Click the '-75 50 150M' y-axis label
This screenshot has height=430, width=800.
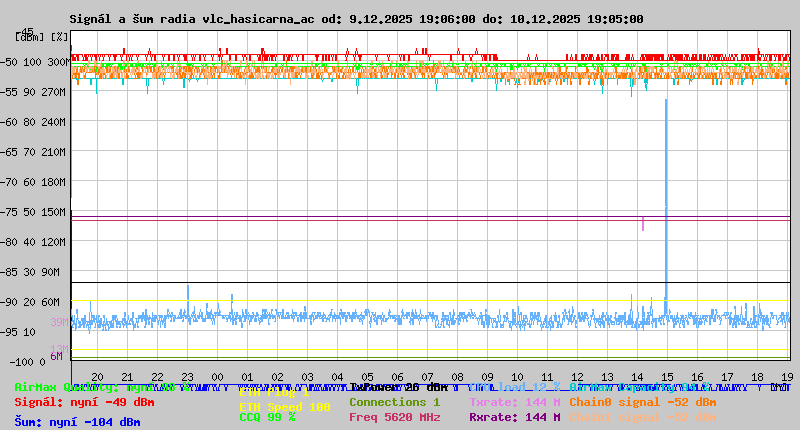[33, 212]
